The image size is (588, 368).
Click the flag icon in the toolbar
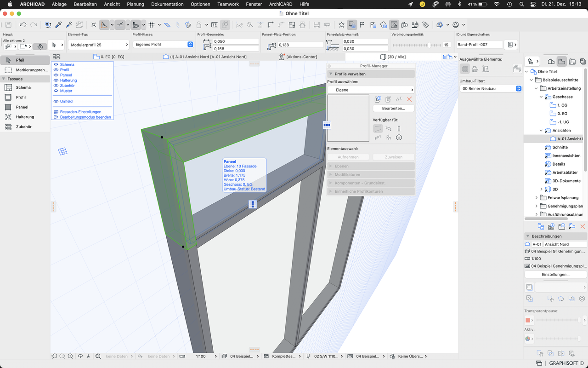point(362,24)
